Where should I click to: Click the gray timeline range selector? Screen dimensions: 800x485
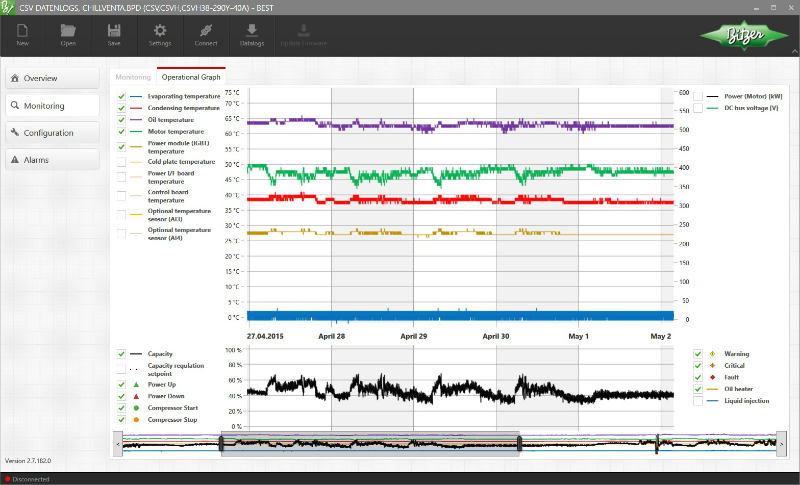click(x=370, y=443)
